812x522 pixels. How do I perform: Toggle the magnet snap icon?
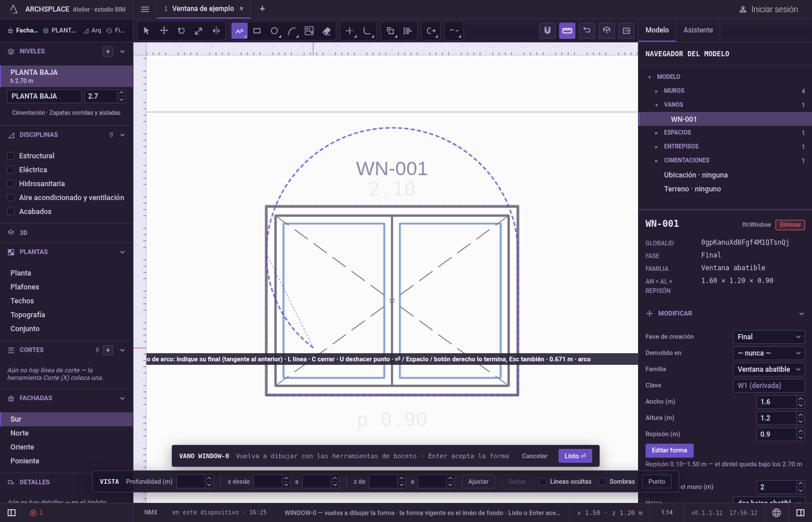coord(548,31)
